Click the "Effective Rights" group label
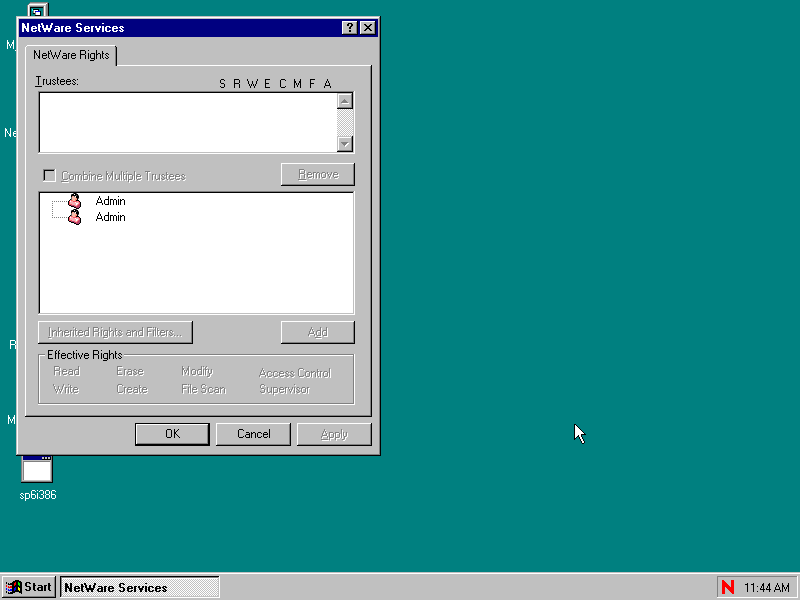The image size is (800, 600). coord(85,355)
